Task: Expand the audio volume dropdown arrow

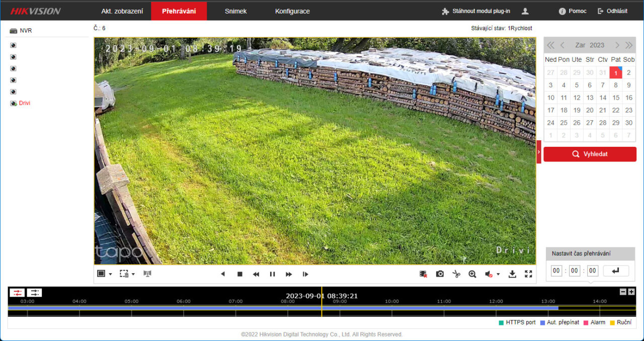Action: [498, 274]
